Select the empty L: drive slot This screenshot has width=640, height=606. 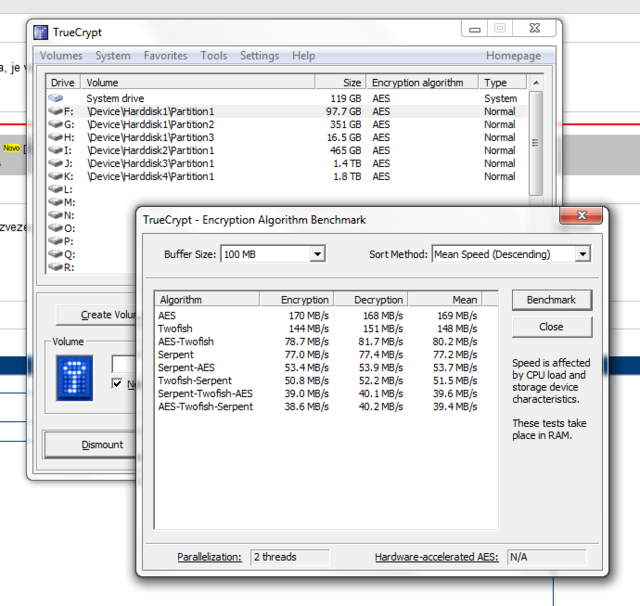(60, 189)
